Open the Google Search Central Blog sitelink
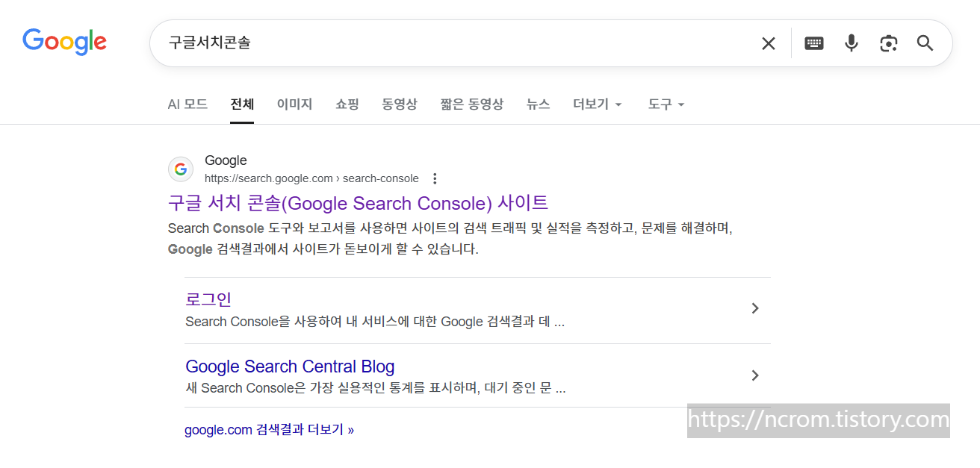 coord(290,366)
